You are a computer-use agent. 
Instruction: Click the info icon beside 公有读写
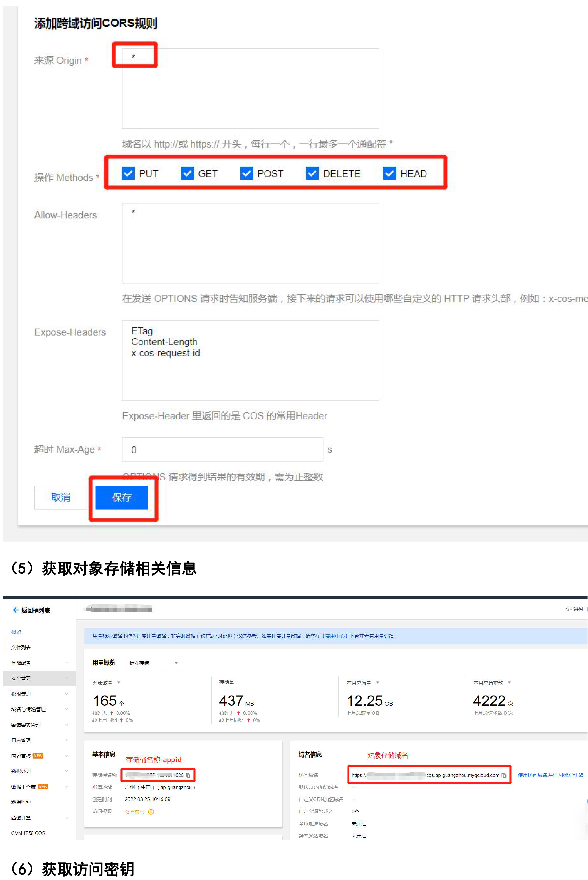(x=151, y=812)
